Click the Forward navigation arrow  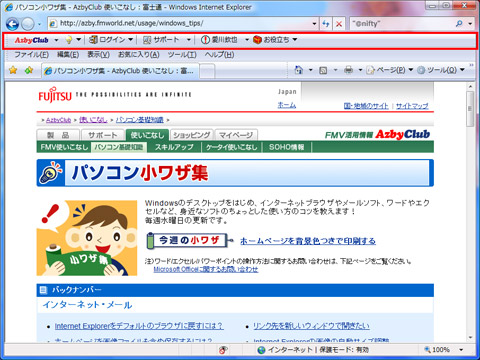point(28,24)
